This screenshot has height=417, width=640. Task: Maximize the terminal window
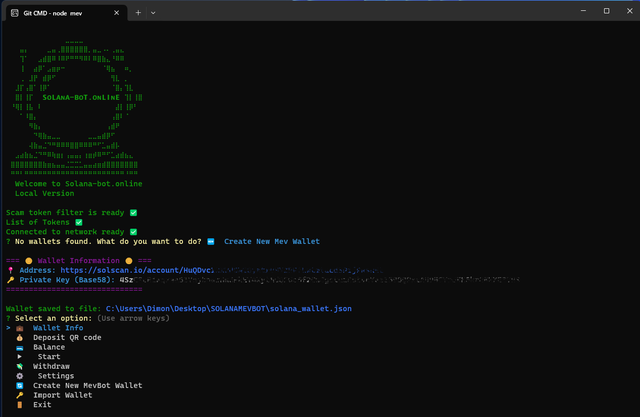pos(607,11)
